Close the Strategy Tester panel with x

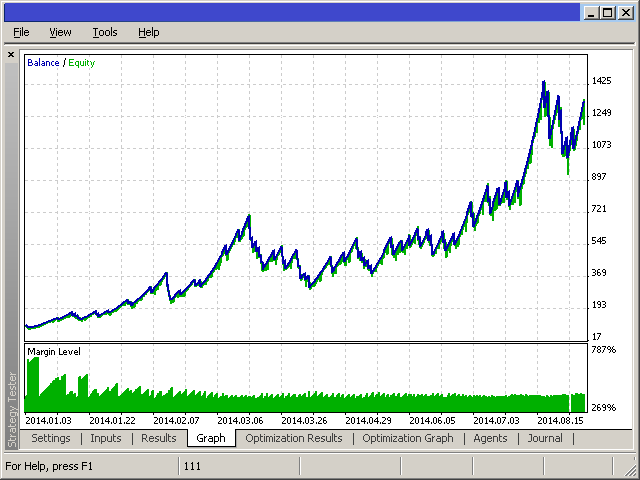pyautogui.click(x=11, y=54)
